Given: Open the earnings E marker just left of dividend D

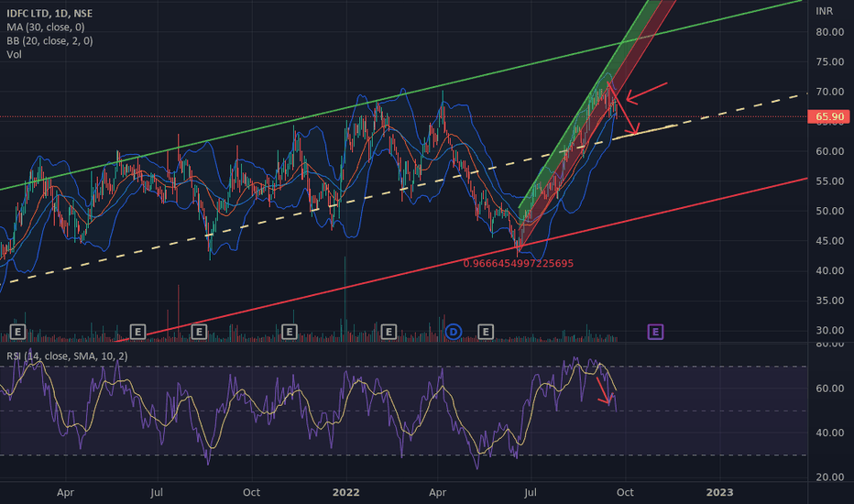Looking at the screenshot, I should (389, 332).
